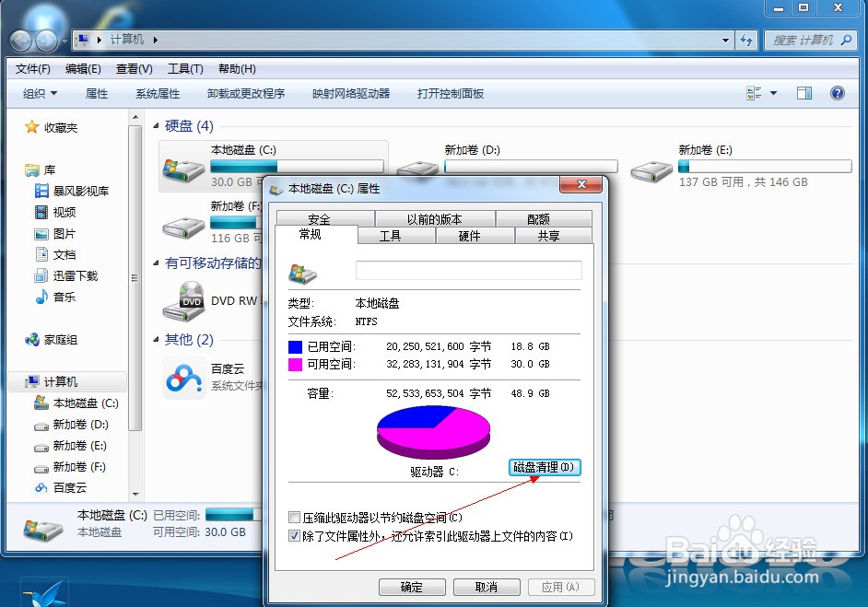The height and width of the screenshot is (607, 868).
Task: Click the drive label input field in properties
Action: tap(468, 270)
